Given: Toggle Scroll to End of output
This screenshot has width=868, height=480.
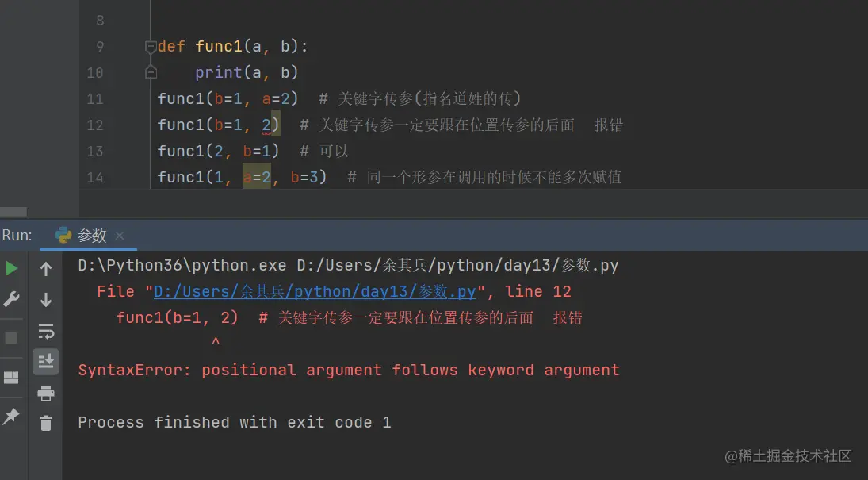Looking at the screenshot, I should point(46,361).
